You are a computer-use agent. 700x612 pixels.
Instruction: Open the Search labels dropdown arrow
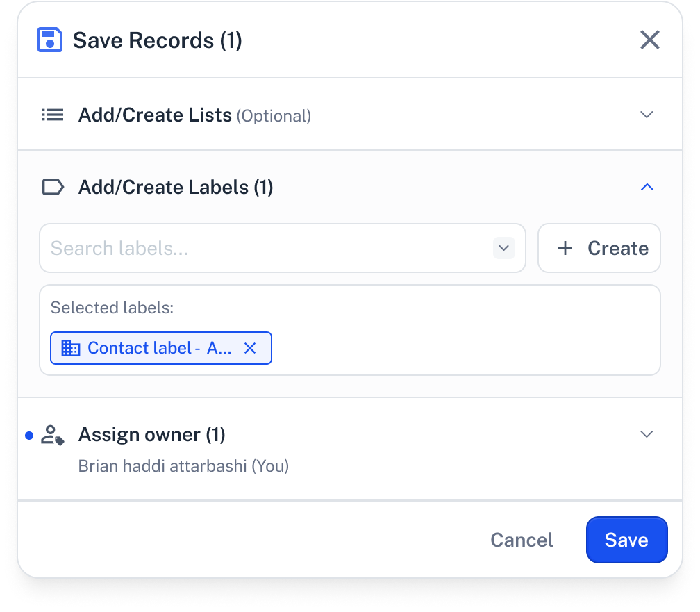pos(504,248)
